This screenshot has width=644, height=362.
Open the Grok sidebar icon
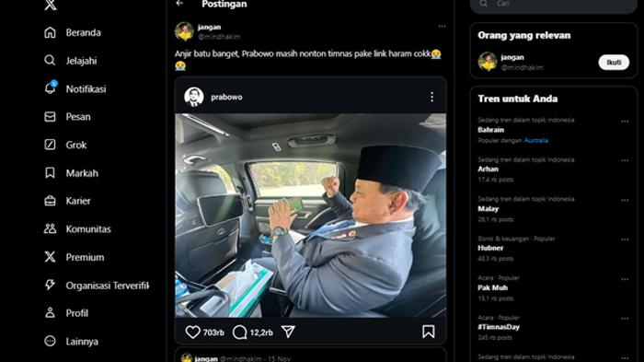pyautogui.click(x=50, y=145)
